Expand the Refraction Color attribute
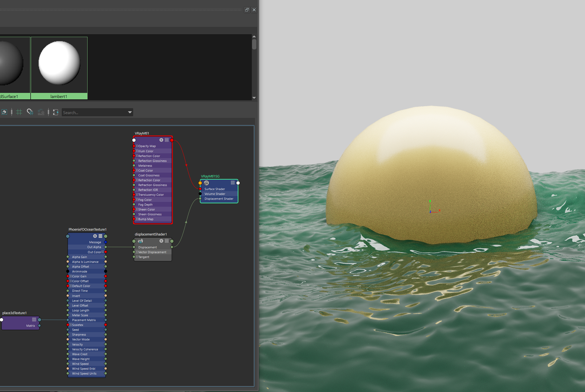The height and width of the screenshot is (392, 585). click(137, 180)
